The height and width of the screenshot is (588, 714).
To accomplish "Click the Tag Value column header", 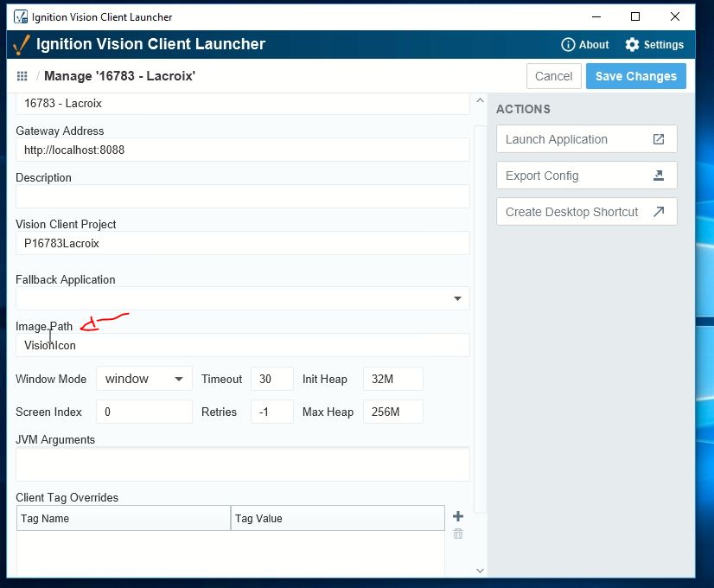I will (x=337, y=518).
